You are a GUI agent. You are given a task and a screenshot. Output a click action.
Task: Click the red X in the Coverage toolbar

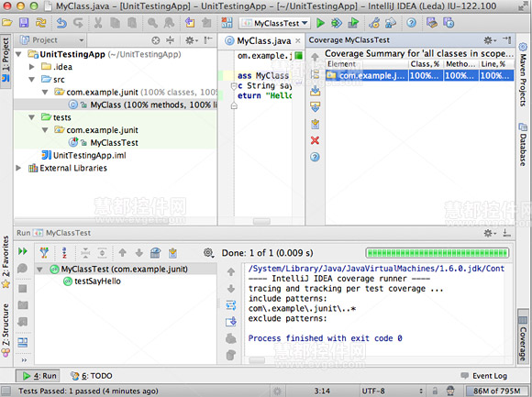(315, 140)
